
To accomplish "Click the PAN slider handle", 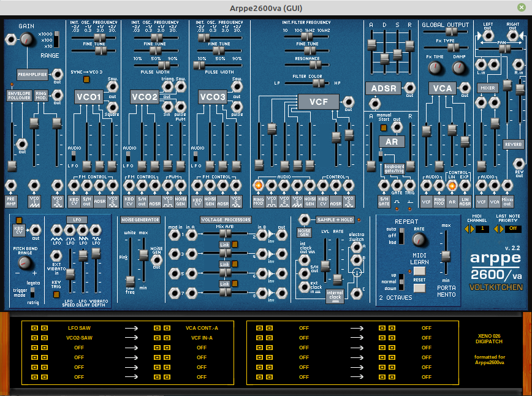I will [505, 49].
